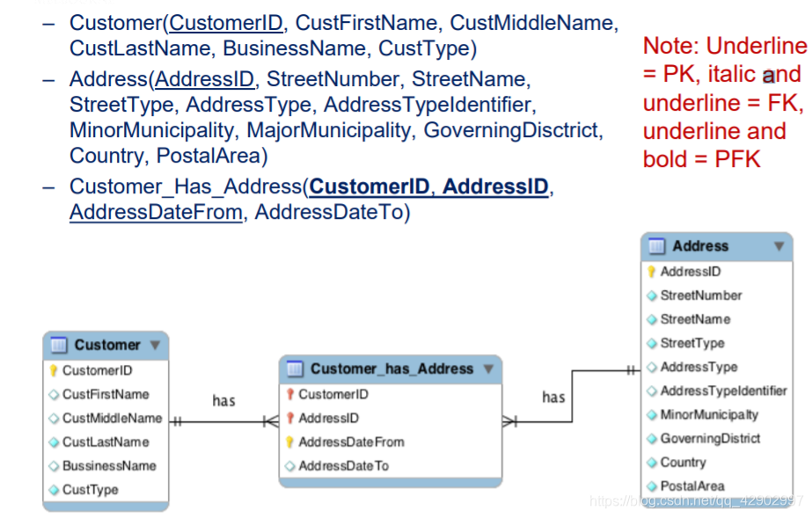Click the diamond icon beside PostalArea
This screenshot has height=517, width=812.
652,486
